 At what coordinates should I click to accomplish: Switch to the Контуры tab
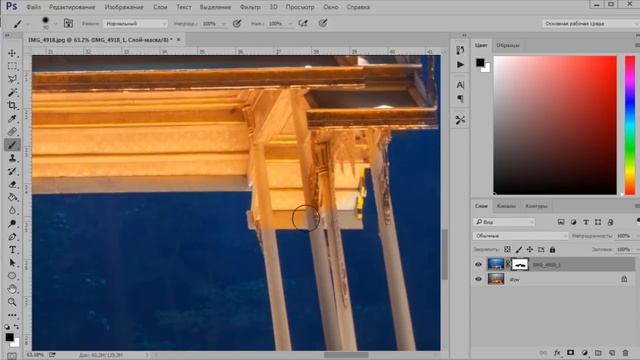coord(536,206)
